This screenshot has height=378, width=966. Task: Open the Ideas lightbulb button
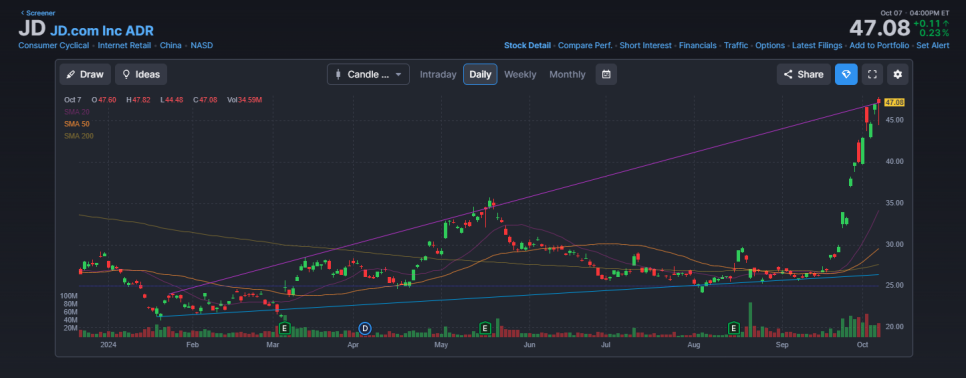click(141, 74)
